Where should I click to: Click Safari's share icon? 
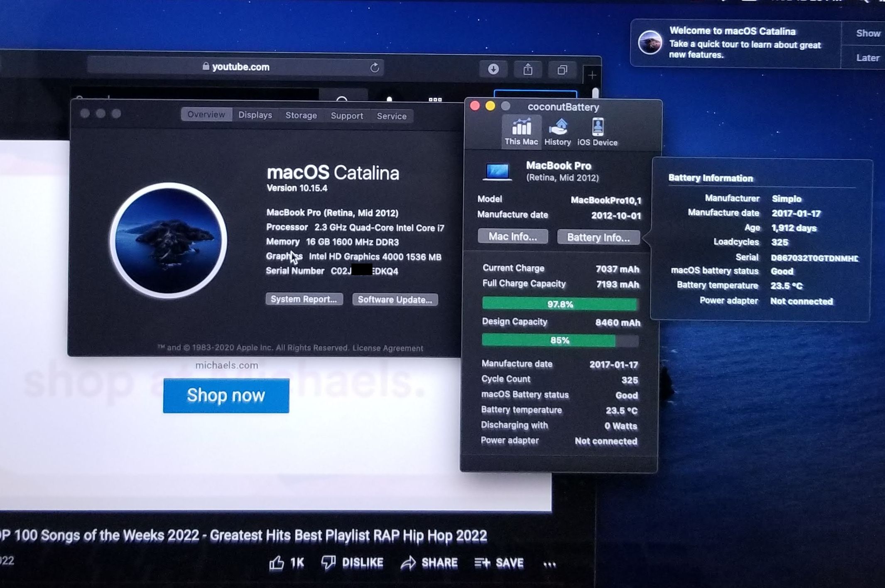tap(528, 69)
